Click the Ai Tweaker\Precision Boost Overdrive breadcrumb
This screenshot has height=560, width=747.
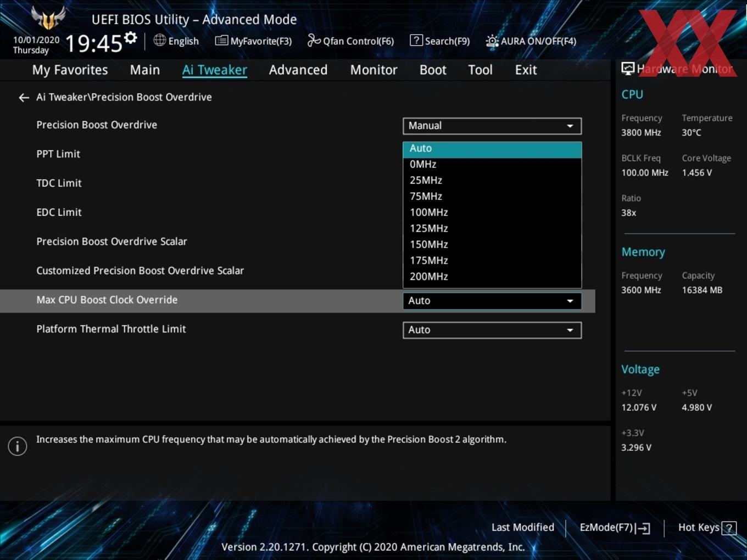pos(124,97)
